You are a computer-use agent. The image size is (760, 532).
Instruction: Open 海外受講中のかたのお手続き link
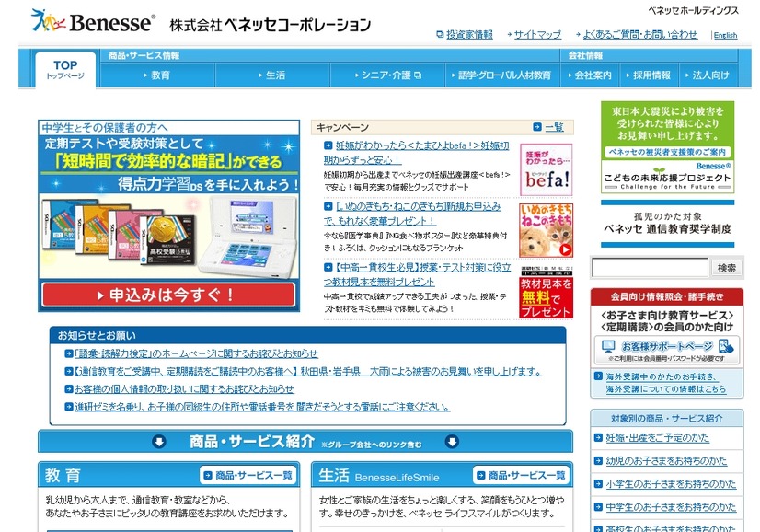pyautogui.click(x=666, y=383)
